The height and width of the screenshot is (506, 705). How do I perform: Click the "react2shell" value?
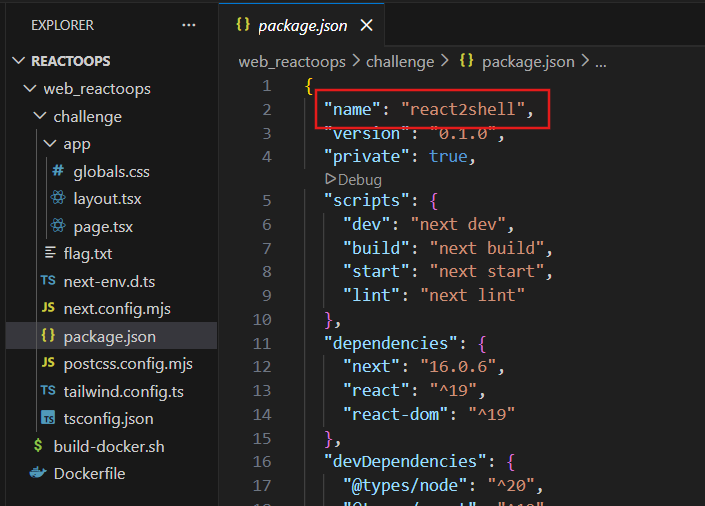[x=463, y=109]
